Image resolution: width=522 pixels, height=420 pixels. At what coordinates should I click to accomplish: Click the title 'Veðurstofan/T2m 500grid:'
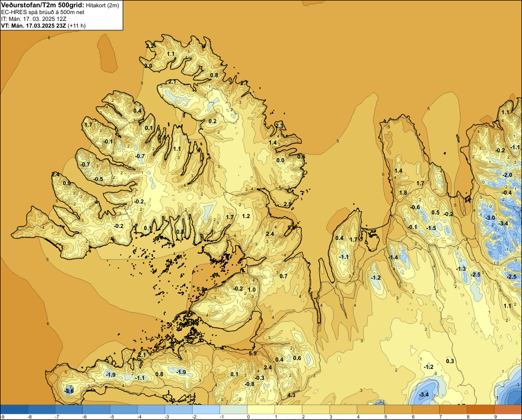(x=43, y=5)
